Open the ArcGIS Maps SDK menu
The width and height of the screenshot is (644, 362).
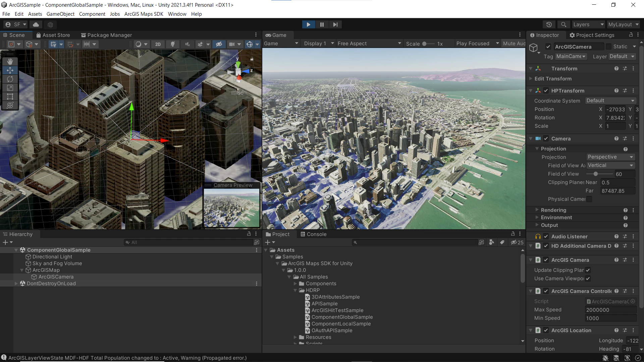tap(144, 14)
